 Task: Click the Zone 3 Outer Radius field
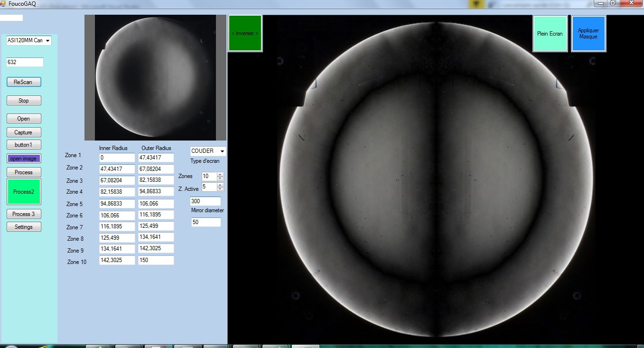tap(156, 180)
